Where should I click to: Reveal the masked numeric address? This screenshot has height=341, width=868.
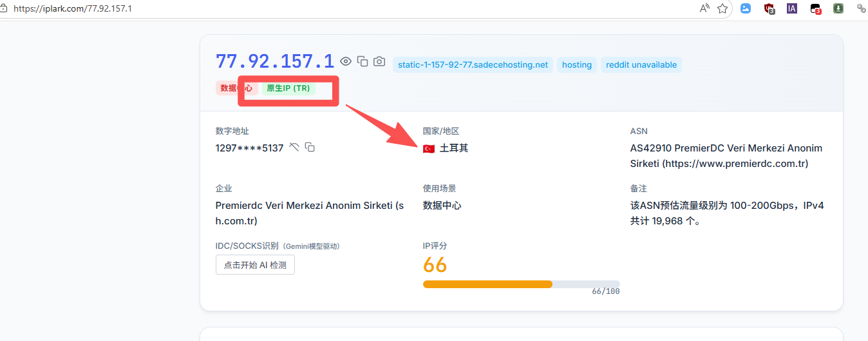point(294,148)
